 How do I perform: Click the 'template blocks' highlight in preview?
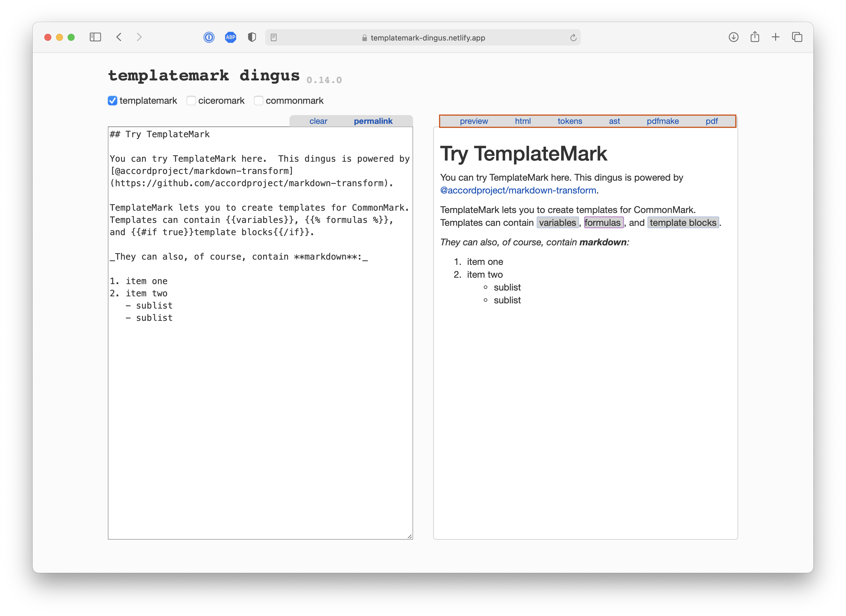pyautogui.click(x=683, y=223)
